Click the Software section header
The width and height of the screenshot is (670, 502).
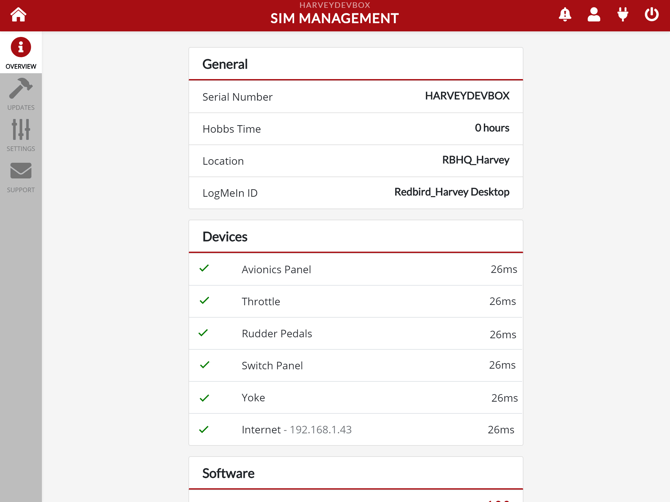coord(228,473)
